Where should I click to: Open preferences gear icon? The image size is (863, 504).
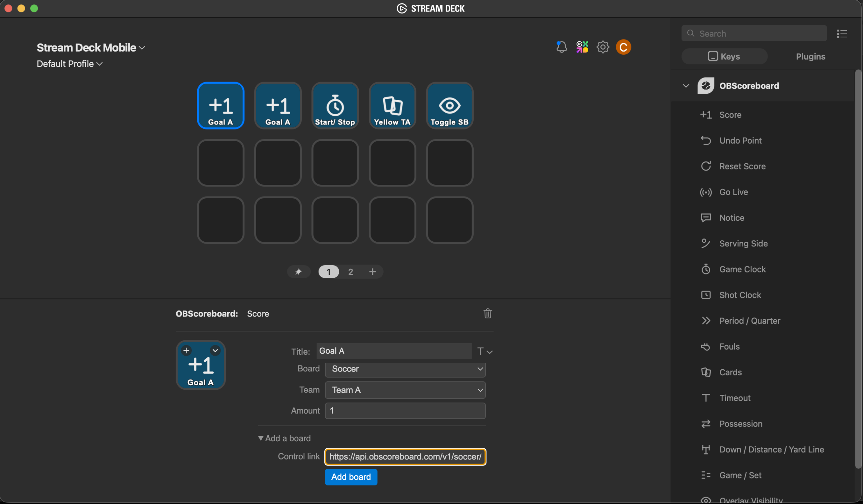(x=603, y=47)
